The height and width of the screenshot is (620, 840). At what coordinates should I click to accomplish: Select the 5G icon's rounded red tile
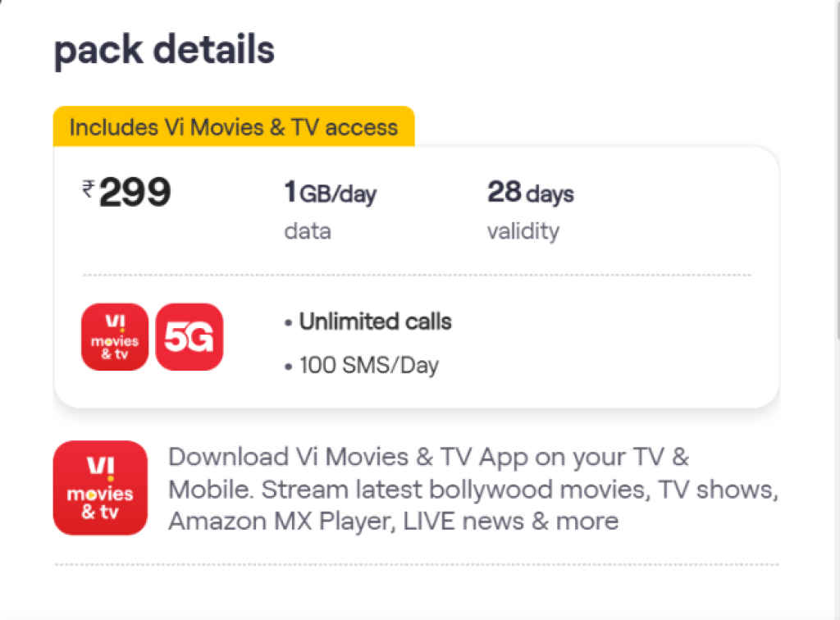tap(188, 337)
